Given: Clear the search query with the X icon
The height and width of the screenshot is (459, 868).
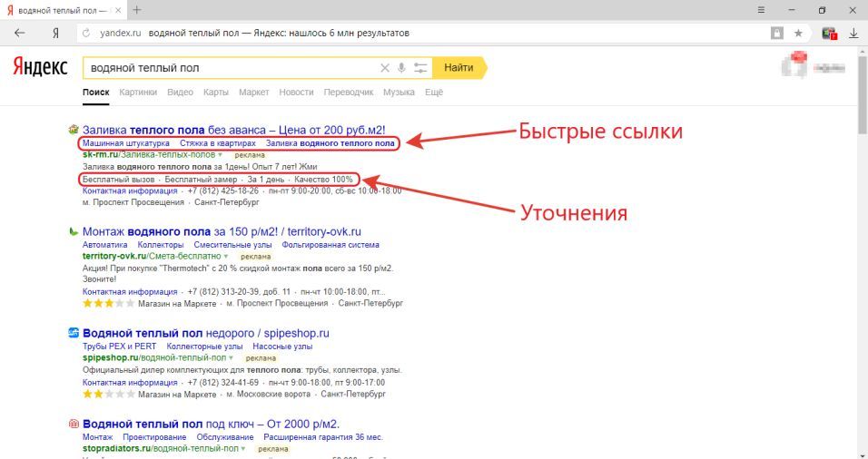Looking at the screenshot, I should point(385,68).
